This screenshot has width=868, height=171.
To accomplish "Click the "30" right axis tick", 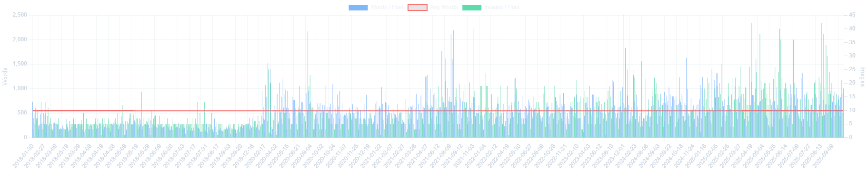I will coord(852,56).
